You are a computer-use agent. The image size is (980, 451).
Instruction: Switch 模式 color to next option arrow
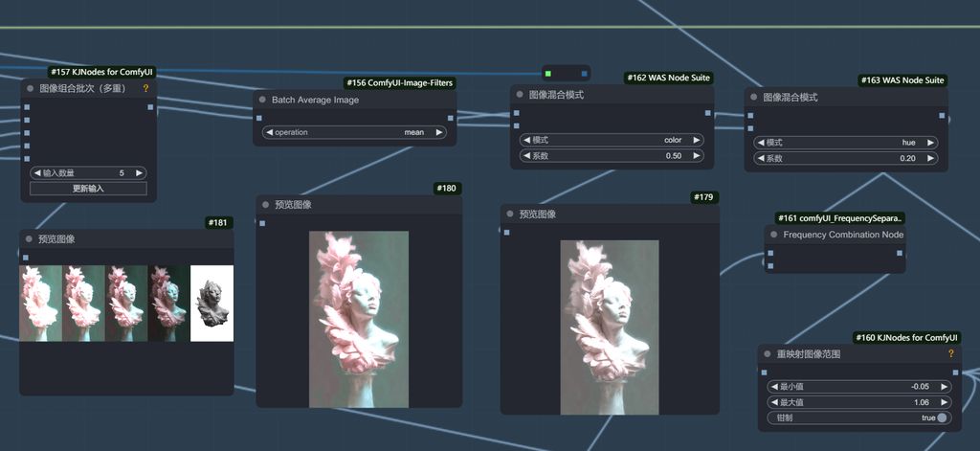pos(696,140)
